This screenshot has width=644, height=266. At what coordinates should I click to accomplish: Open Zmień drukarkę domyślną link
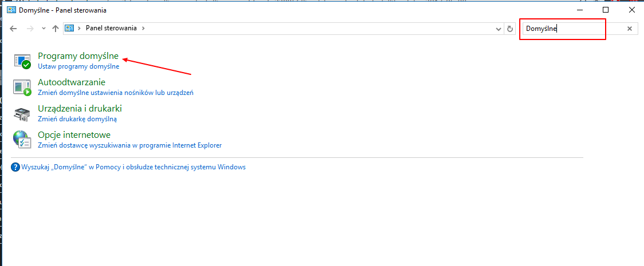[77, 119]
